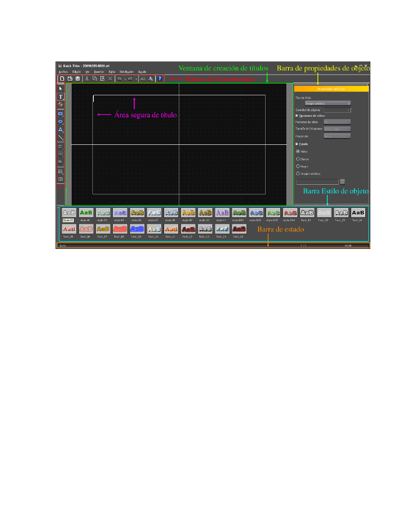414x532 pixels.
Task: Click the center object tool icon
Action: click(61, 154)
